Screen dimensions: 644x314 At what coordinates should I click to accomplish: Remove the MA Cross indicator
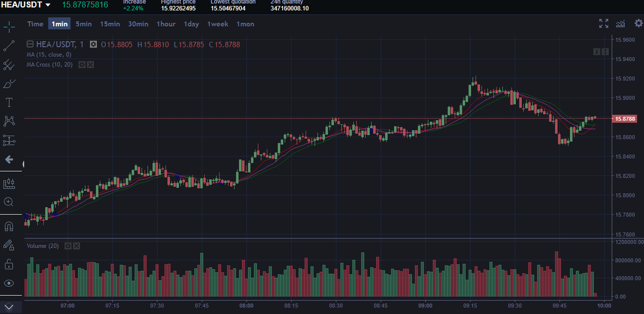pos(90,64)
